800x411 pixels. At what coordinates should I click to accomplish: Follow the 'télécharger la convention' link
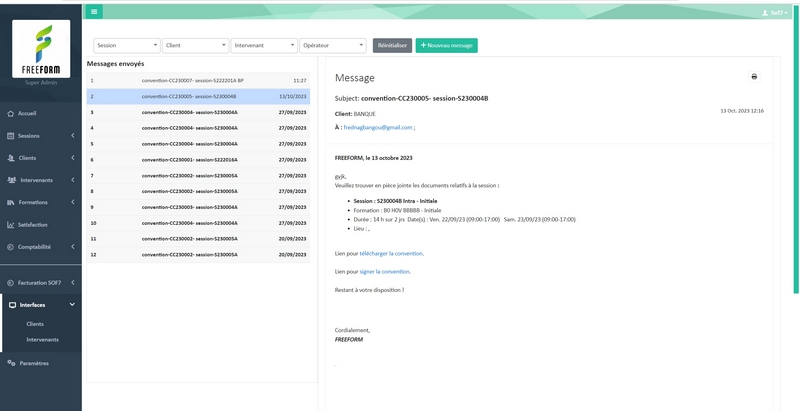[391, 253]
